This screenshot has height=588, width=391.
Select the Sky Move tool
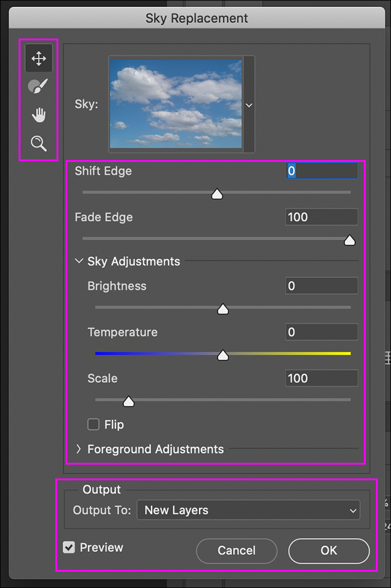pos(39,58)
